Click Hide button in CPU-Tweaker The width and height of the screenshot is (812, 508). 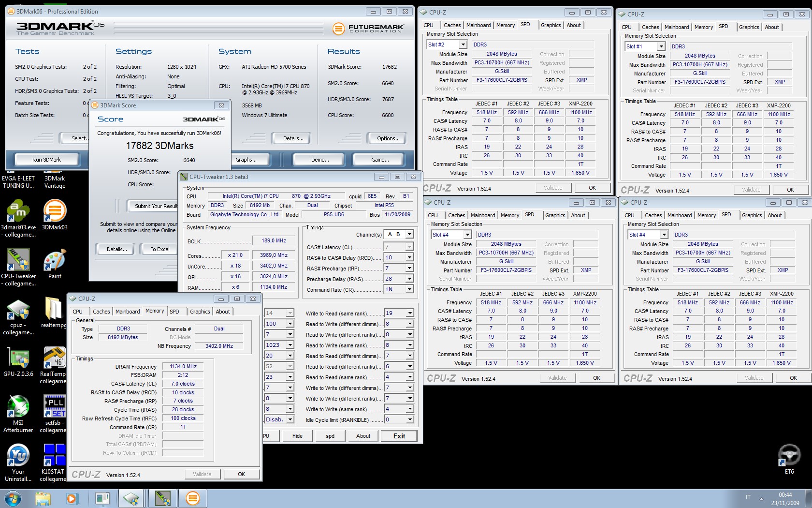297,436
